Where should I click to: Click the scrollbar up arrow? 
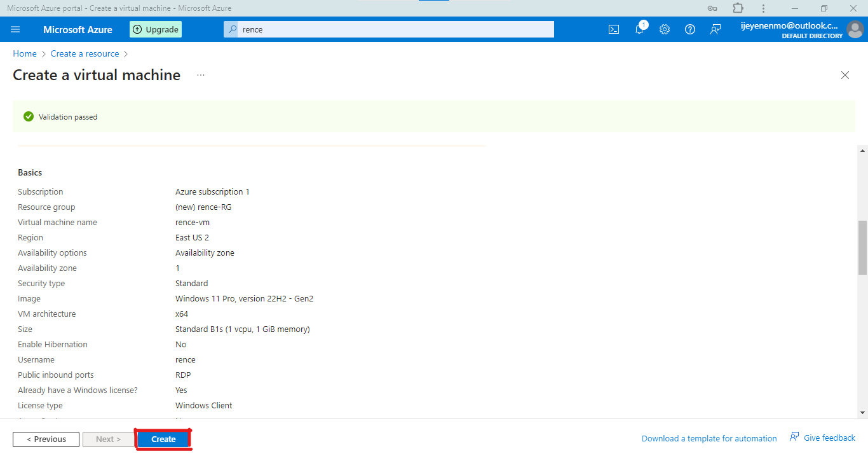(862, 151)
